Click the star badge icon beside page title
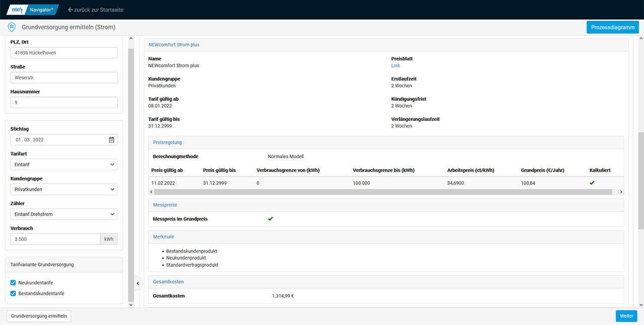This screenshot has height=325, width=644. 12,27
